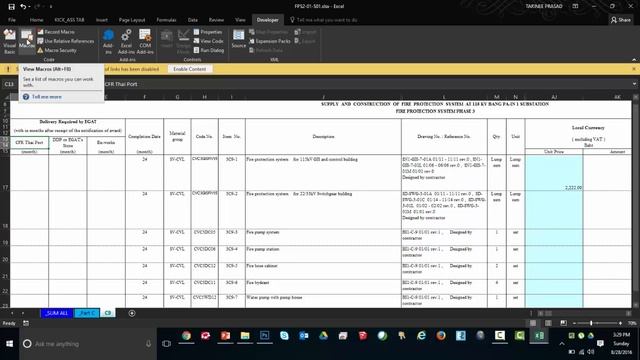
Task: Expand the formula bar
Action: coord(634,84)
